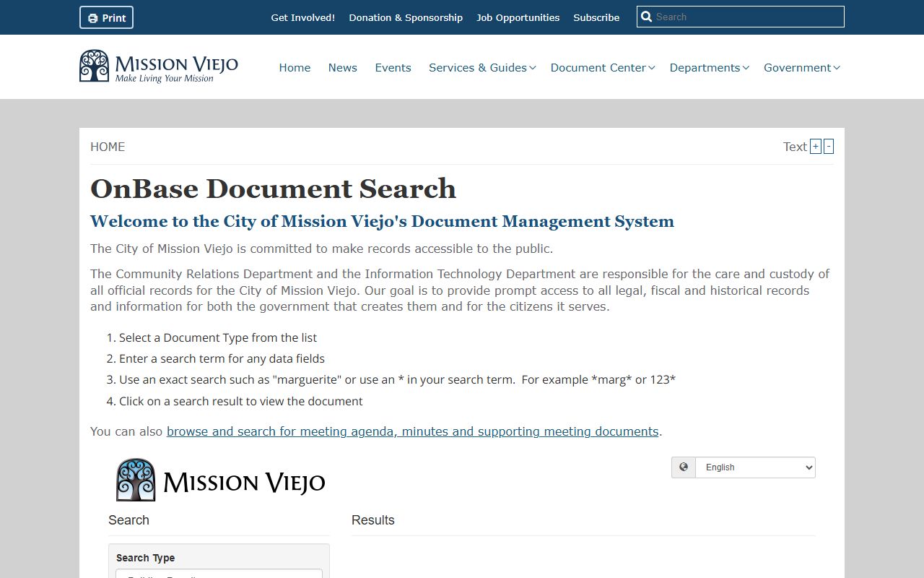Expand the Document Center menu
Image resolution: width=924 pixels, height=578 pixels.
603,67
